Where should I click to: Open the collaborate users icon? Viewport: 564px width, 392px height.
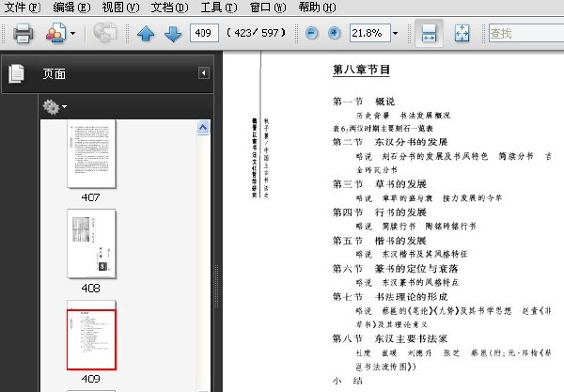(56, 34)
